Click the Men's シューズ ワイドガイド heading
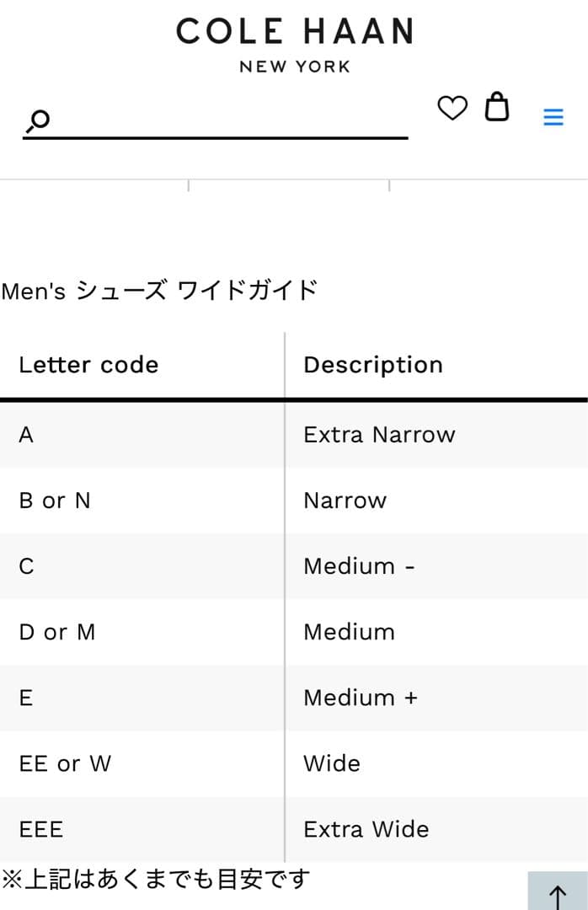588x910 pixels. (x=159, y=291)
